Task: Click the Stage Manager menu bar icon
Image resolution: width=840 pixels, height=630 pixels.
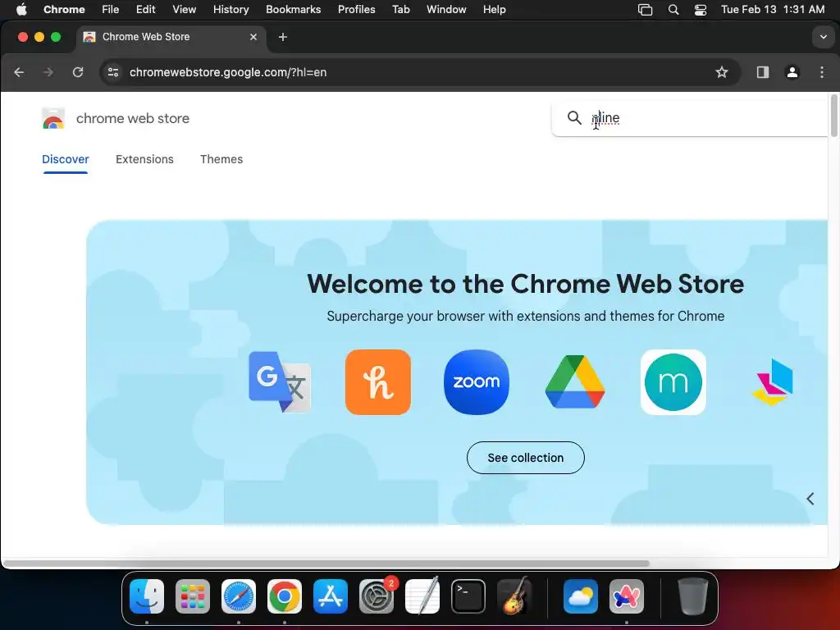Action: (645, 10)
